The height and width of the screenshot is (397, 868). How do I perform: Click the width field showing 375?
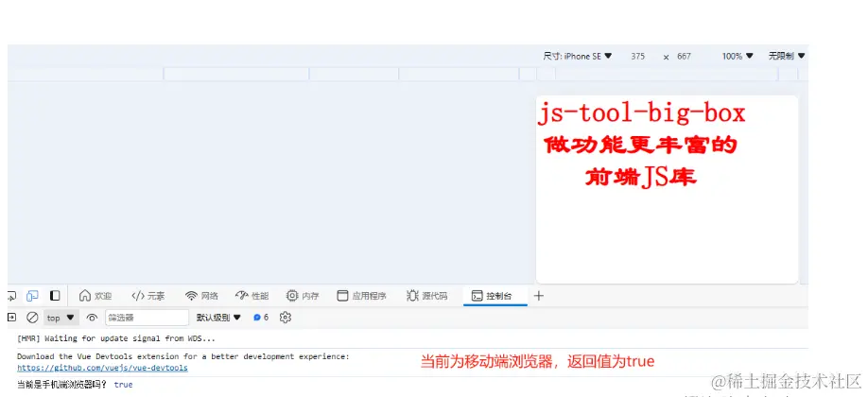(637, 56)
